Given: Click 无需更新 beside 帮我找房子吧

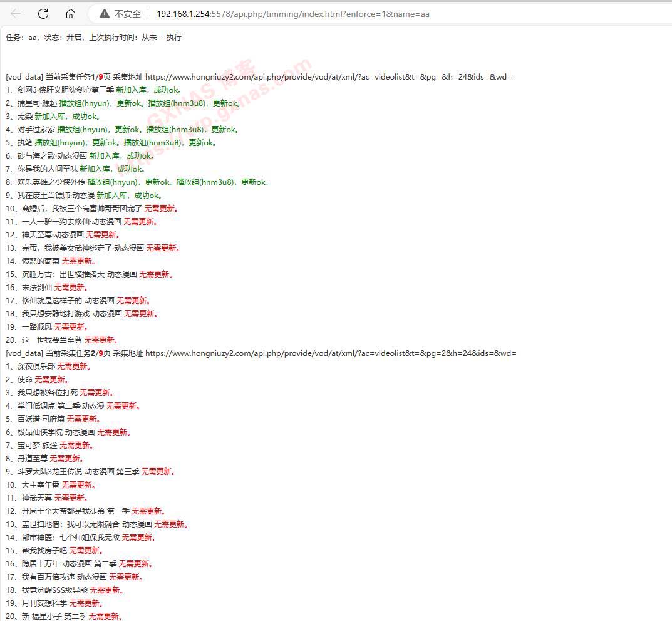Looking at the screenshot, I should click(x=86, y=551).
